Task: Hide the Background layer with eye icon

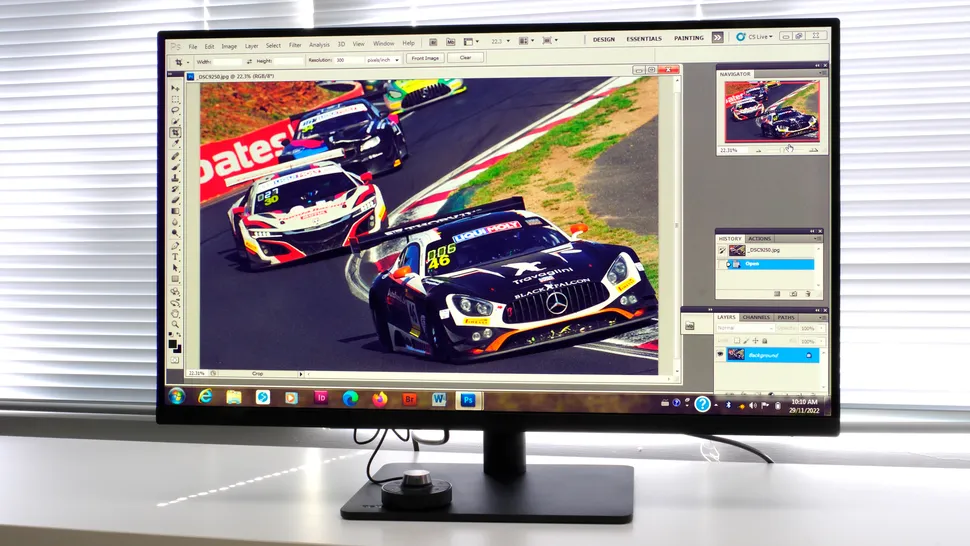Action: tap(721, 354)
